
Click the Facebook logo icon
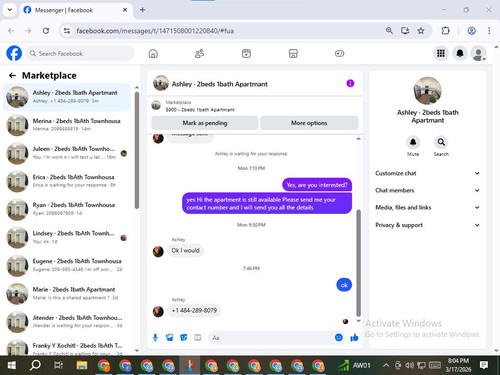[x=14, y=53]
